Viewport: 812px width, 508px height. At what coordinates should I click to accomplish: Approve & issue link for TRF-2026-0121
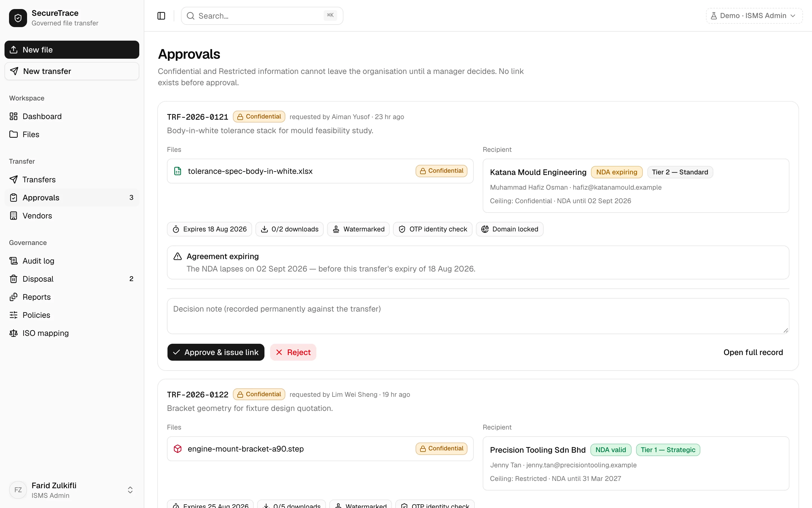coord(216,352)
